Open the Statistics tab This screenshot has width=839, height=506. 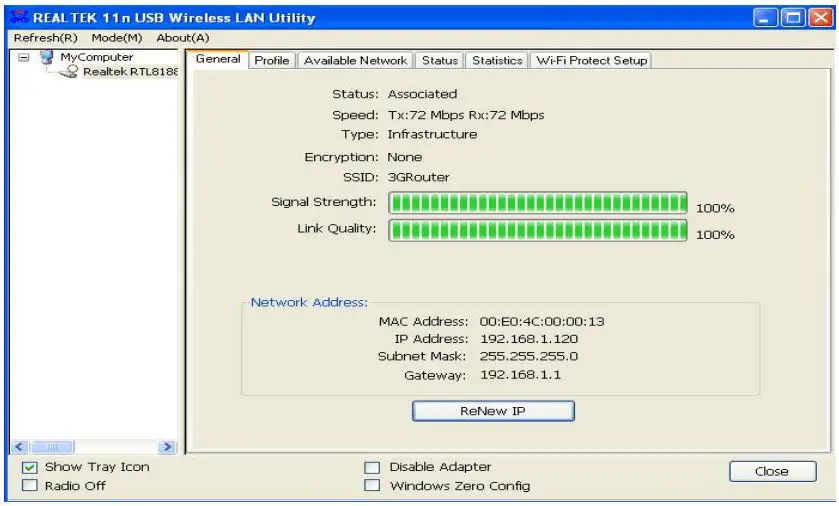pyautogui.click(x=497, y=60)
